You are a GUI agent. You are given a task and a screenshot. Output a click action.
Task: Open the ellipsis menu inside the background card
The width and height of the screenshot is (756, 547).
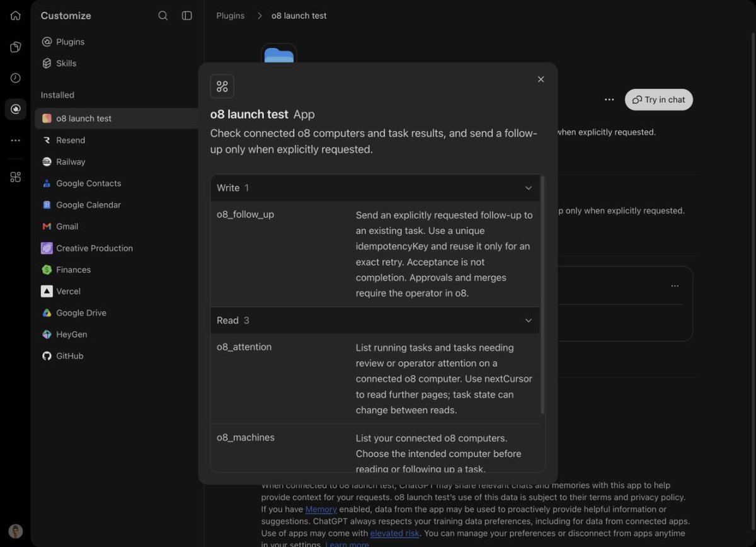[675, 286]
